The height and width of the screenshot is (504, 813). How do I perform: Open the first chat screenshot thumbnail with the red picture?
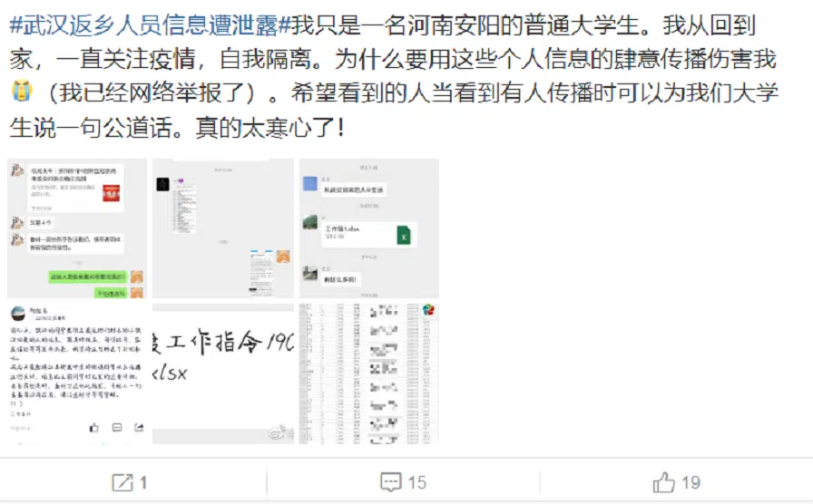[77, 228]
